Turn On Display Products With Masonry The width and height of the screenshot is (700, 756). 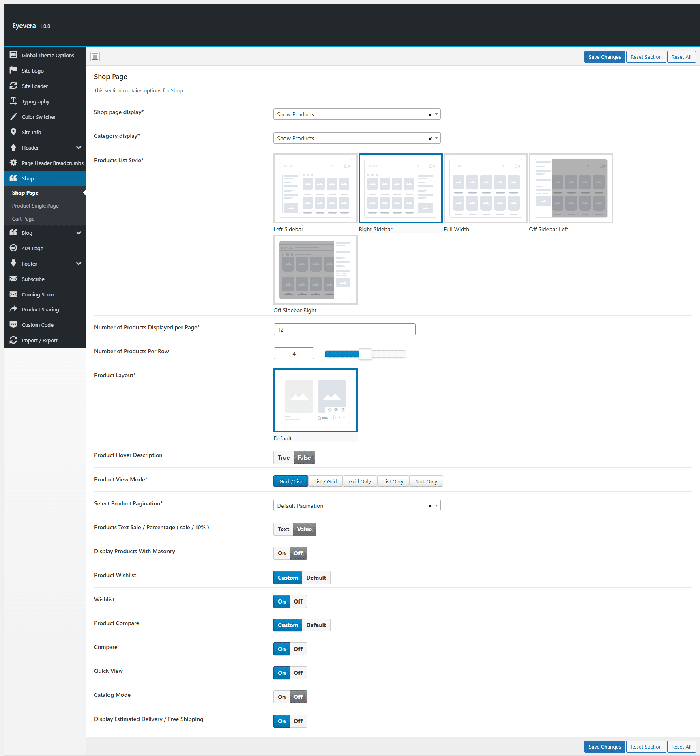282,553
